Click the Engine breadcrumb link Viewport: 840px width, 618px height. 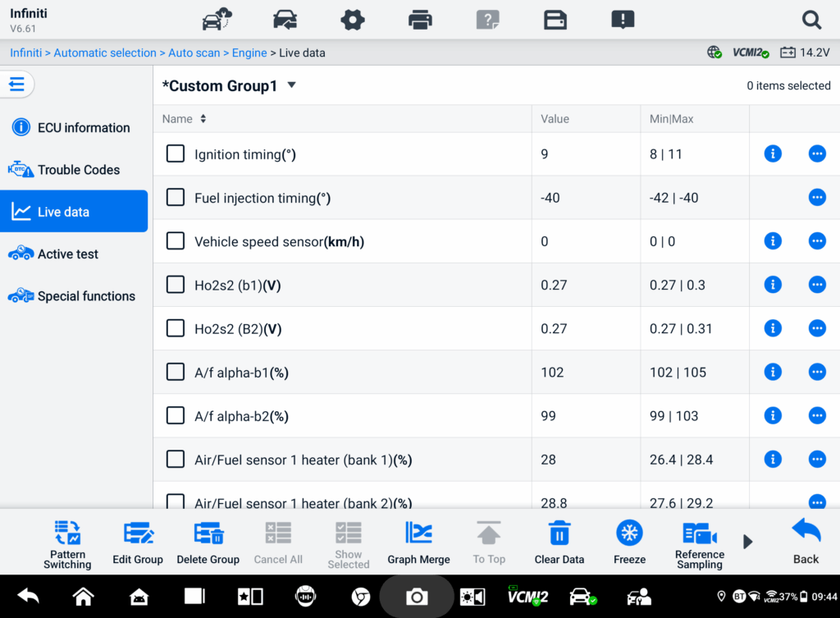(x=249, y=53)
